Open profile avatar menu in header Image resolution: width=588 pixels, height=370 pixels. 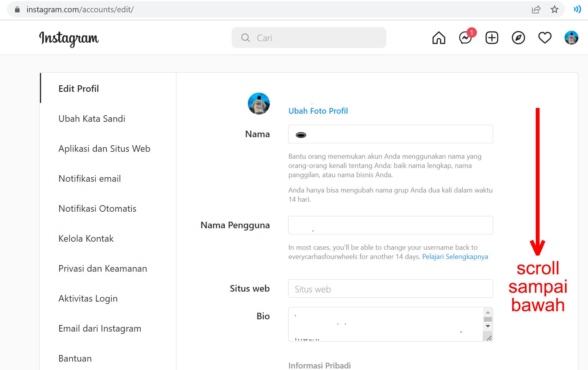[571, 38]
